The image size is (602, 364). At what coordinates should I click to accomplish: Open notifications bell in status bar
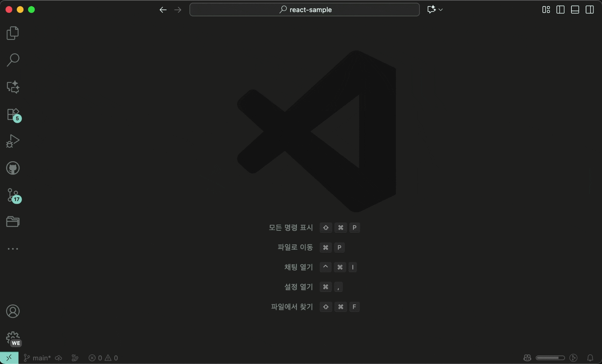click(590, 358)
